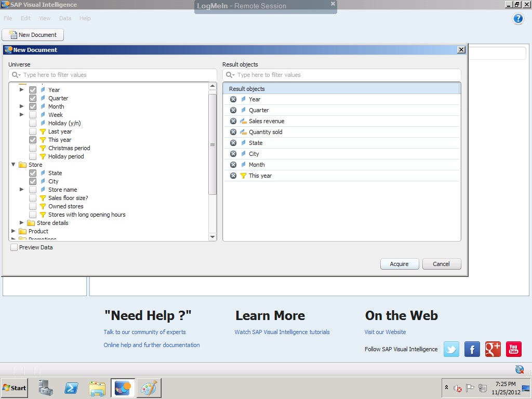Open the Google Plus social icon
Image resolution: width=532 pixels, height=399 pixels.
(493, 349)
